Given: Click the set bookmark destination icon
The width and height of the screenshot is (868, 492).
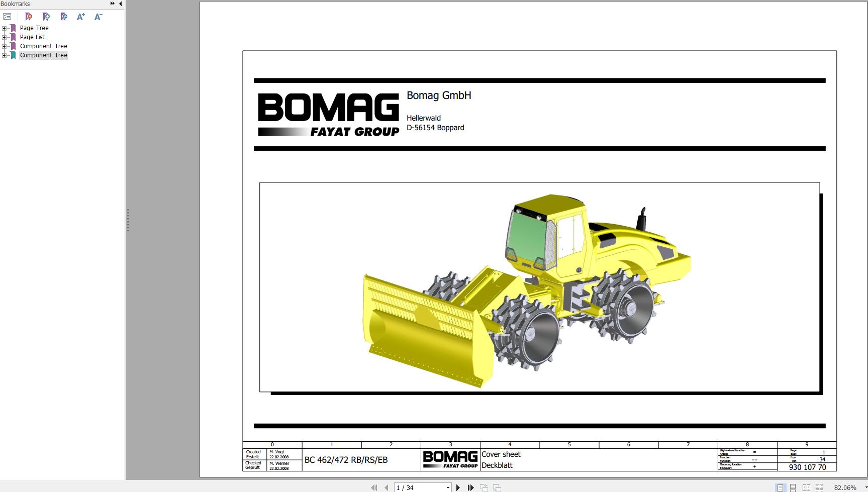Looking at the screenshot, I should (64, 17).
